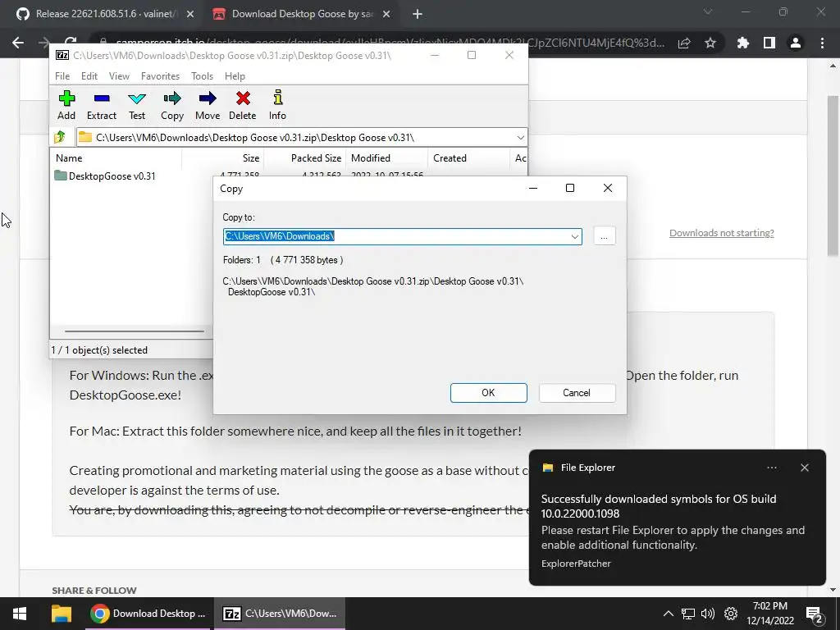
Task: Click the Add icon in 7-Zip toolbar
Action: (66, 105)
